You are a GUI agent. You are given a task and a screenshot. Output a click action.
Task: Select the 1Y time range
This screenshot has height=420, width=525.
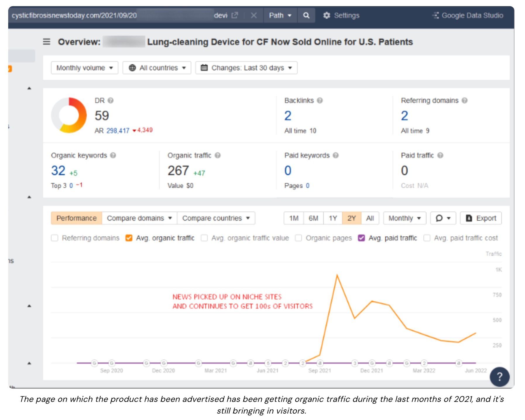333,218
